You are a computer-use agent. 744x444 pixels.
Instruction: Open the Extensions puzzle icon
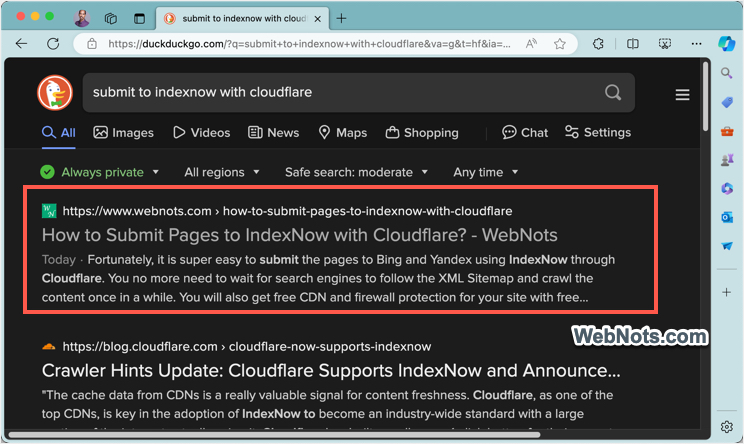pyautogui.click(x=598, y=44)
